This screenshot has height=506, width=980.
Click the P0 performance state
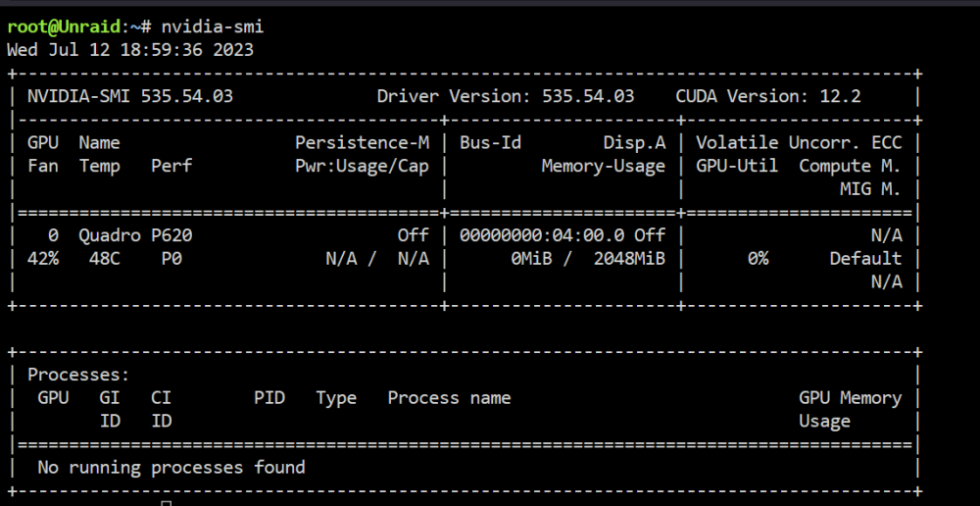[171, 259]
